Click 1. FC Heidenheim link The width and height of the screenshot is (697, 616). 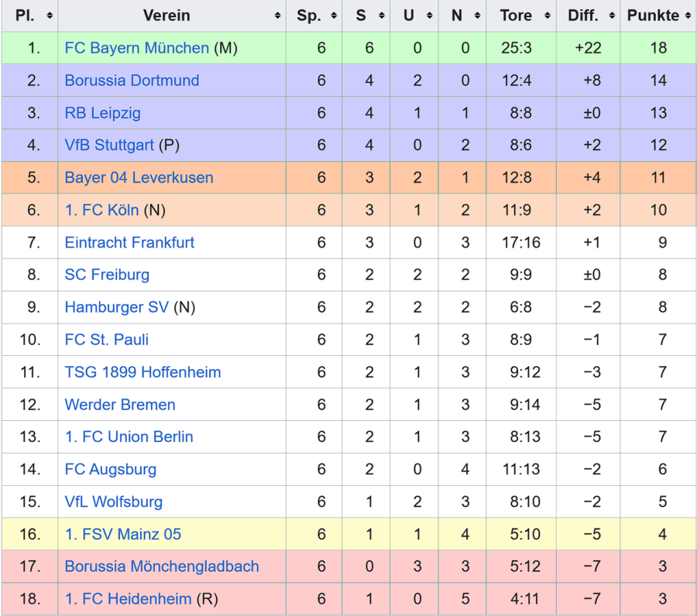[127, 599]
